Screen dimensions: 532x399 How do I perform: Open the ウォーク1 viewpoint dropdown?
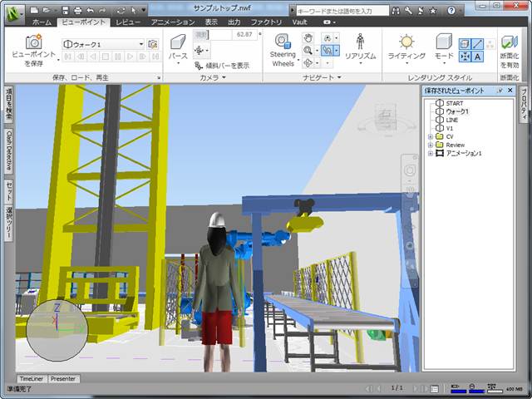141,44
